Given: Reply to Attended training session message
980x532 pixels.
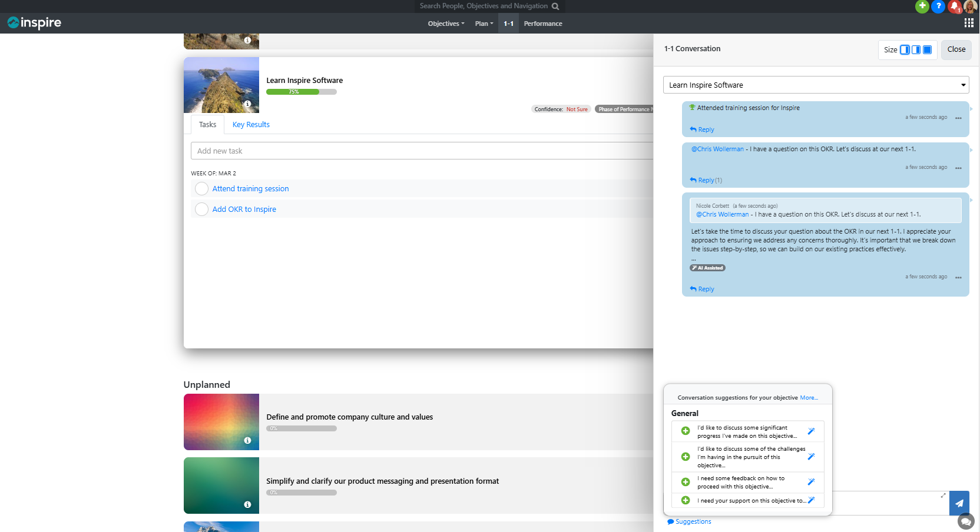Looking at the screenshot, I should (702, 129).
